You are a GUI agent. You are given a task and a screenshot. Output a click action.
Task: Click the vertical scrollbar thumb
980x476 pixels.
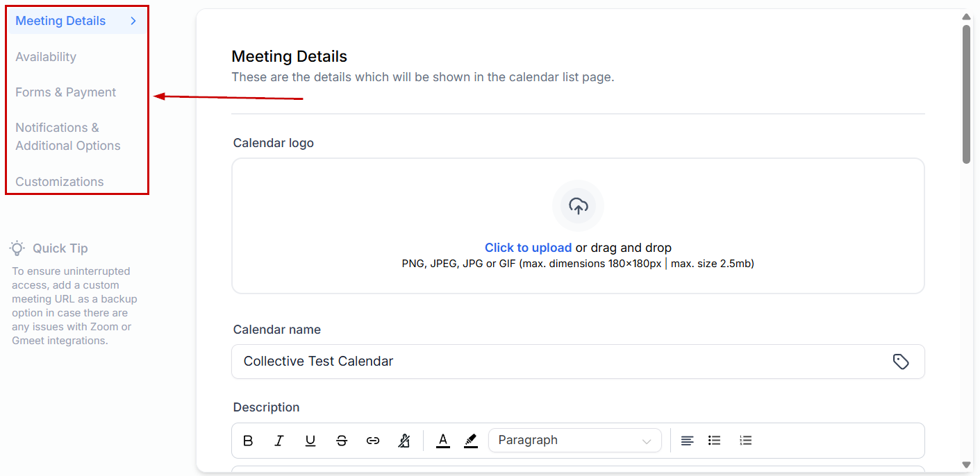coord(966,94)
